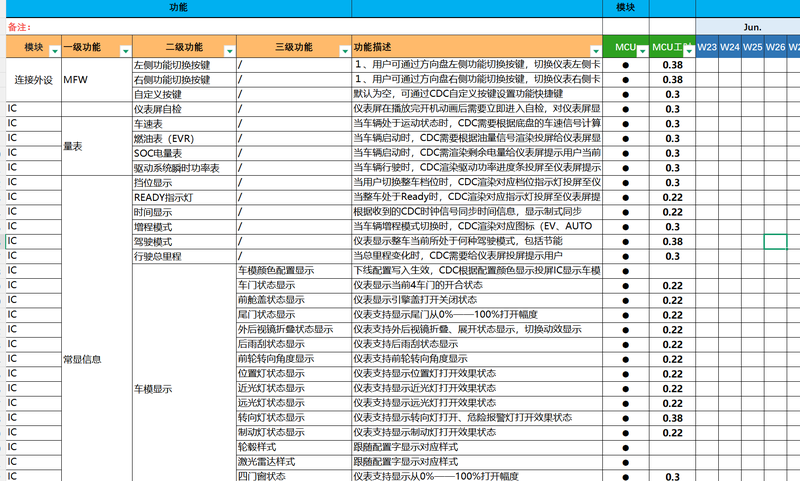Select the 连接外设 module cell

[34, 80]
